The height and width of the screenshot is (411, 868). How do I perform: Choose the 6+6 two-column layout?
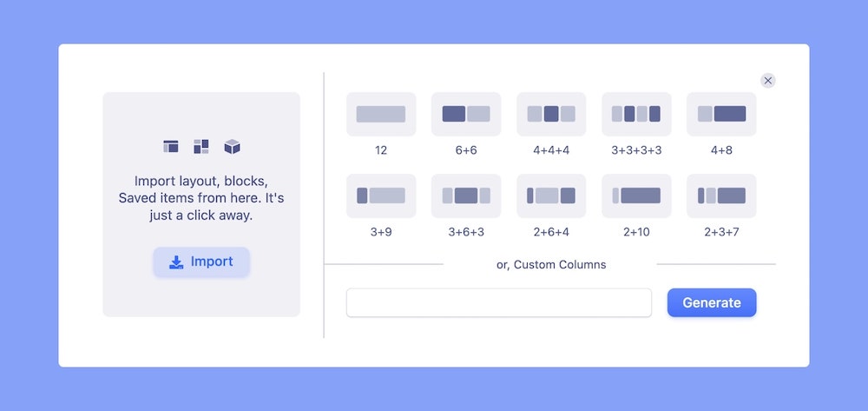[x=466, y=114]
